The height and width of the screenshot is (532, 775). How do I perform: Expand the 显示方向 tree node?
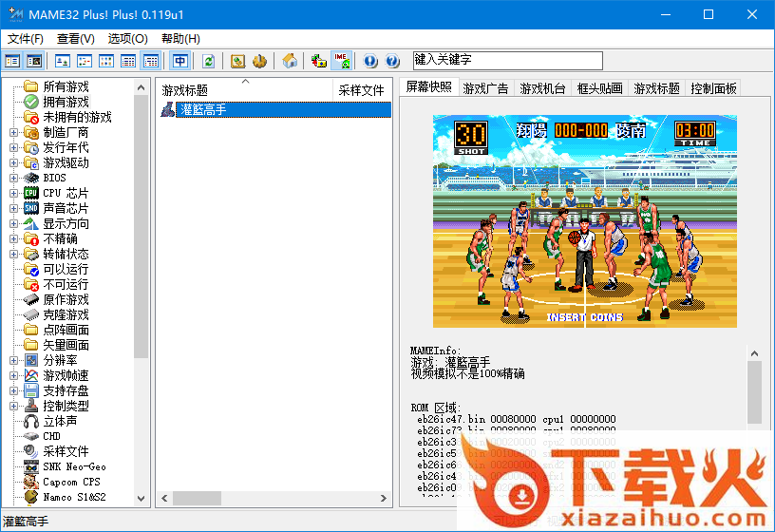[14, 224]
